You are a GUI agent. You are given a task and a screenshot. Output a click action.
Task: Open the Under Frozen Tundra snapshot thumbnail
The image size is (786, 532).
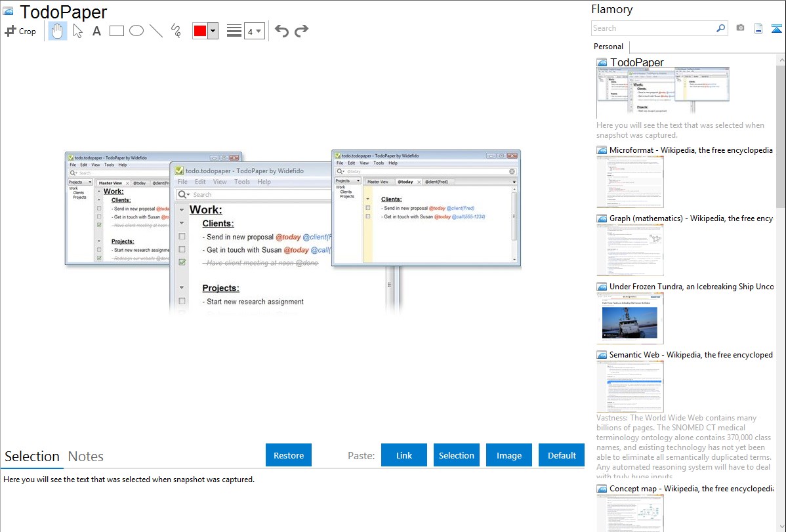(x=630, y=318)
